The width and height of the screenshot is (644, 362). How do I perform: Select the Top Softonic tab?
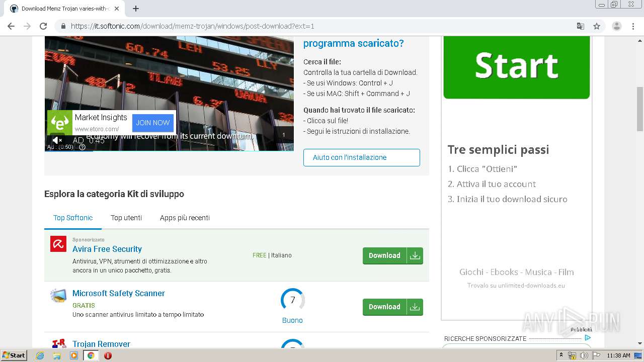tap(73, 218)
